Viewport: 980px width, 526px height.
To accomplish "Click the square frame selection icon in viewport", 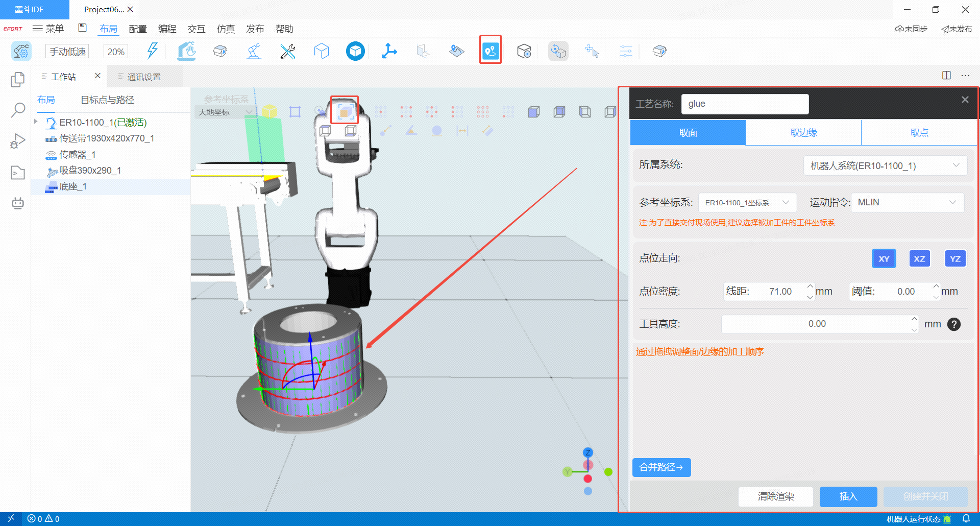I will pos(295,112).
